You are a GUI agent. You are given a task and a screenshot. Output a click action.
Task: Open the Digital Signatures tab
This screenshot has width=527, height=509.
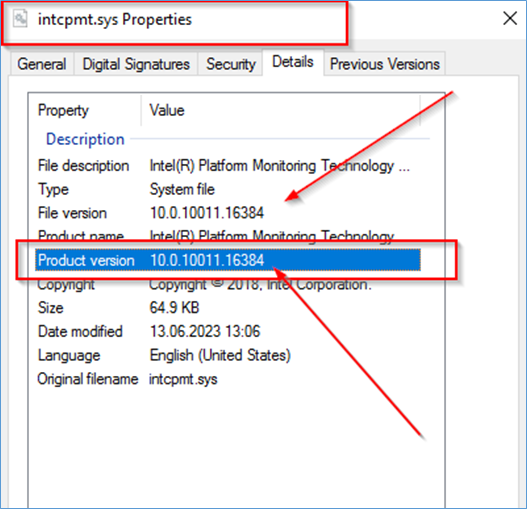(136, 64)
